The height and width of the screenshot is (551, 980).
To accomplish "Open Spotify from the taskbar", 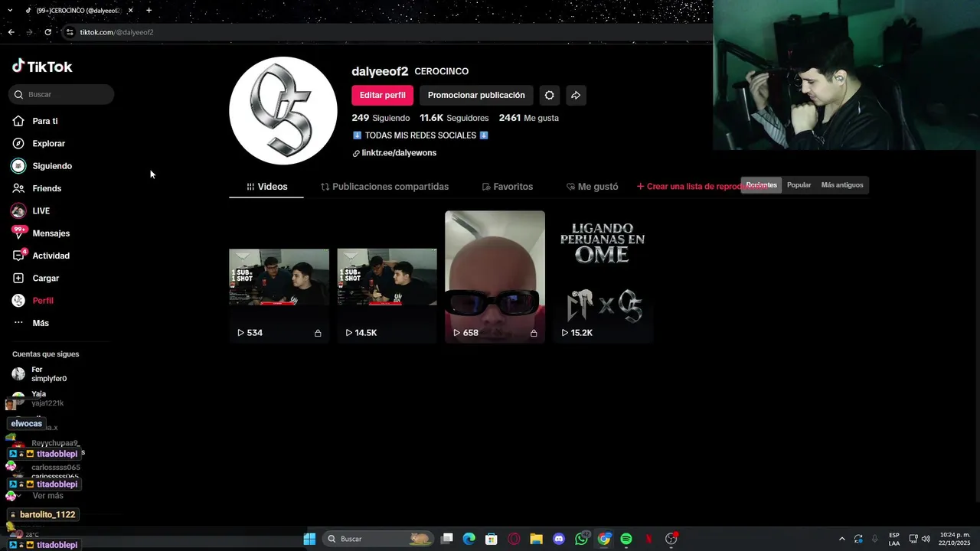I will [x=626, y=539].
